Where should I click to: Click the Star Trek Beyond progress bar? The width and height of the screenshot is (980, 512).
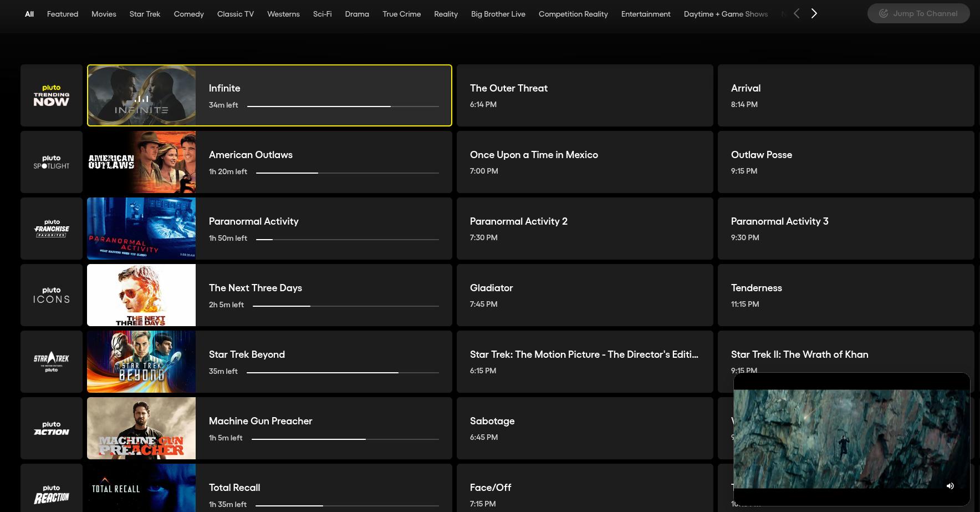click(x=343, y=372)
